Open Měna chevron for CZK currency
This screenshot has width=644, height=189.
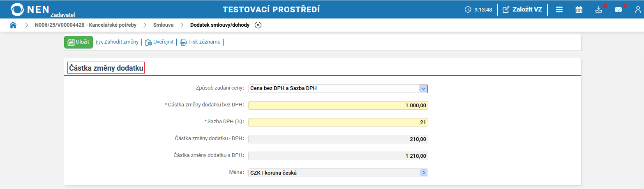(x=424, y=173)
